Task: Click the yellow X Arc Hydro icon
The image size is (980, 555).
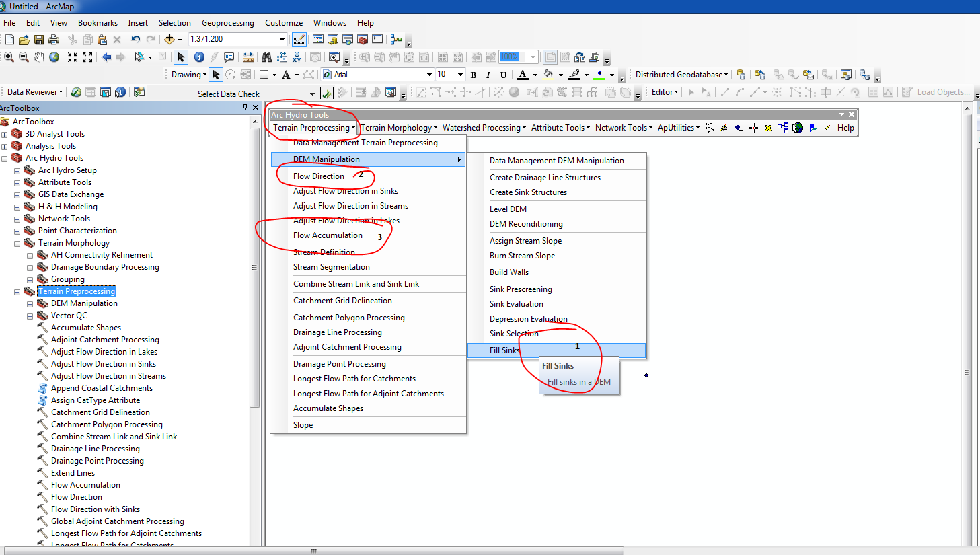Action: tap(768, 128)
